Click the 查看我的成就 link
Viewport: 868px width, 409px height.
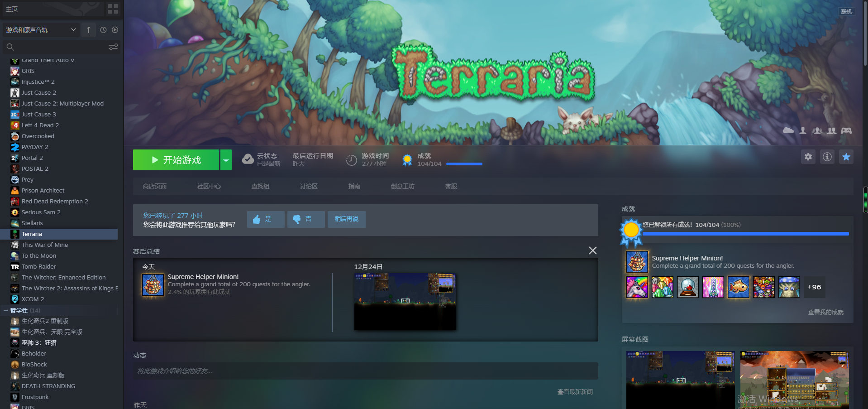coord(825,312)
